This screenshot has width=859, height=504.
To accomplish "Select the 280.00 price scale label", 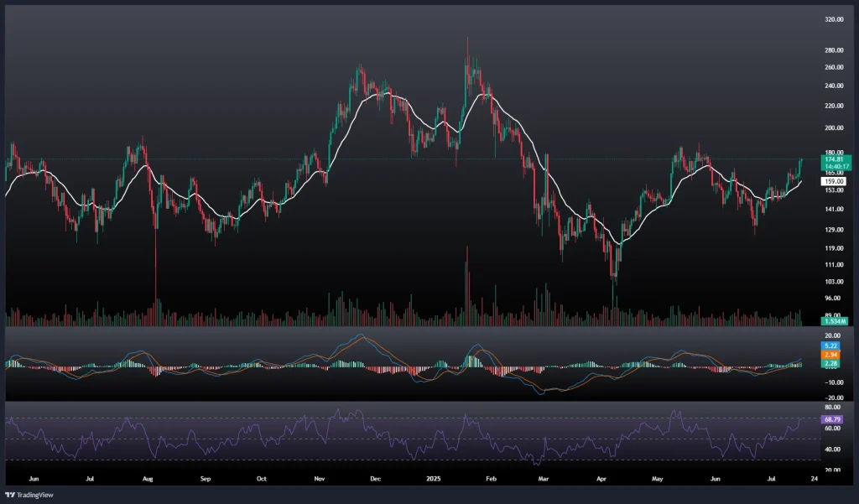I will point(835,50).
